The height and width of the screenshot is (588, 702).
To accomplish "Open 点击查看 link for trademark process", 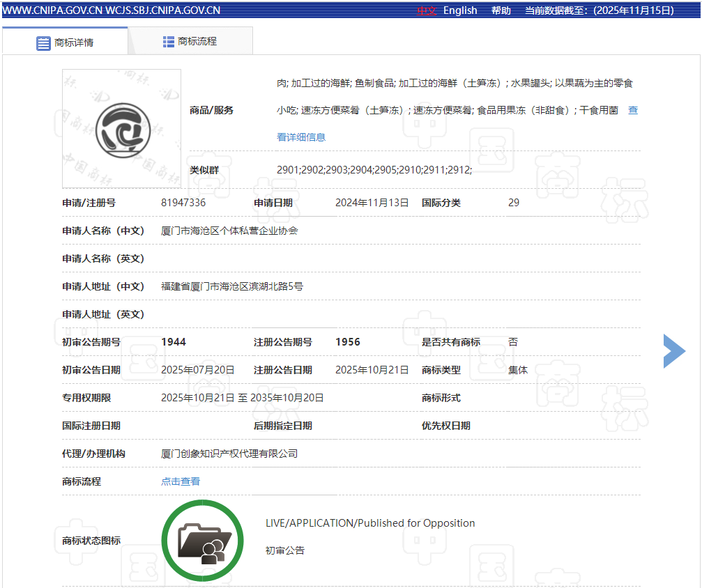I will click(x=181, y=481).
